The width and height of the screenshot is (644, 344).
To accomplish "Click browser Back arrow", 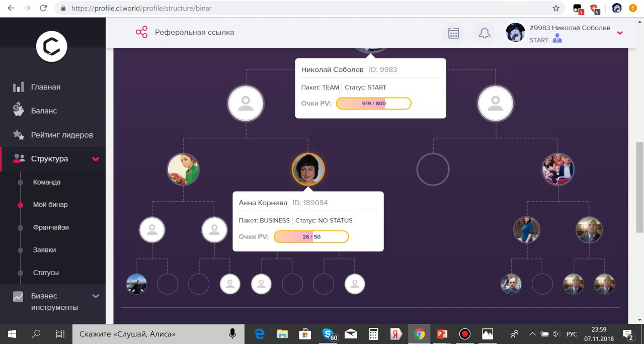I will pos(11,8).
